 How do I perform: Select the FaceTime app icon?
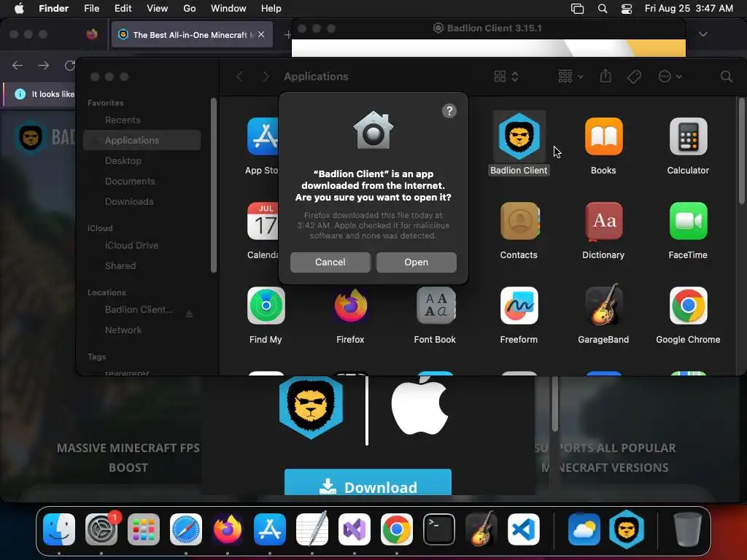point(689,221)
